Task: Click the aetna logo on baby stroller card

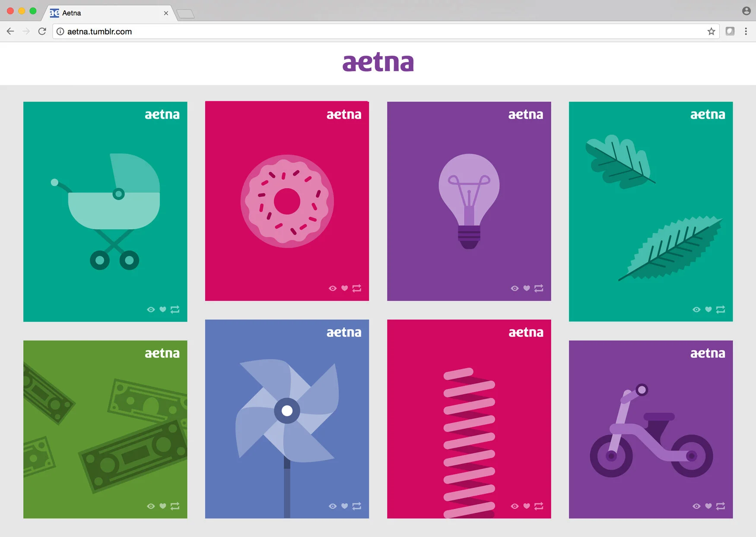Action: tap(162, 114)
